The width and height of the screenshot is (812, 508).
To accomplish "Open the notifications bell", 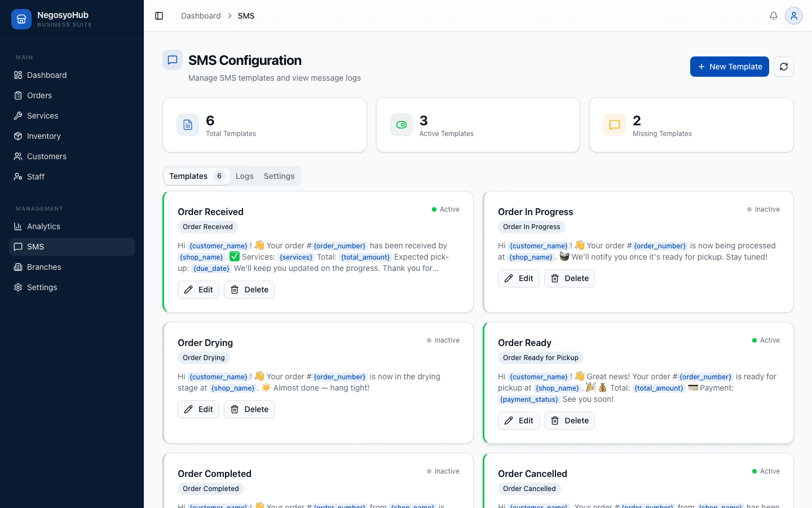I will (x=774, y=16).
